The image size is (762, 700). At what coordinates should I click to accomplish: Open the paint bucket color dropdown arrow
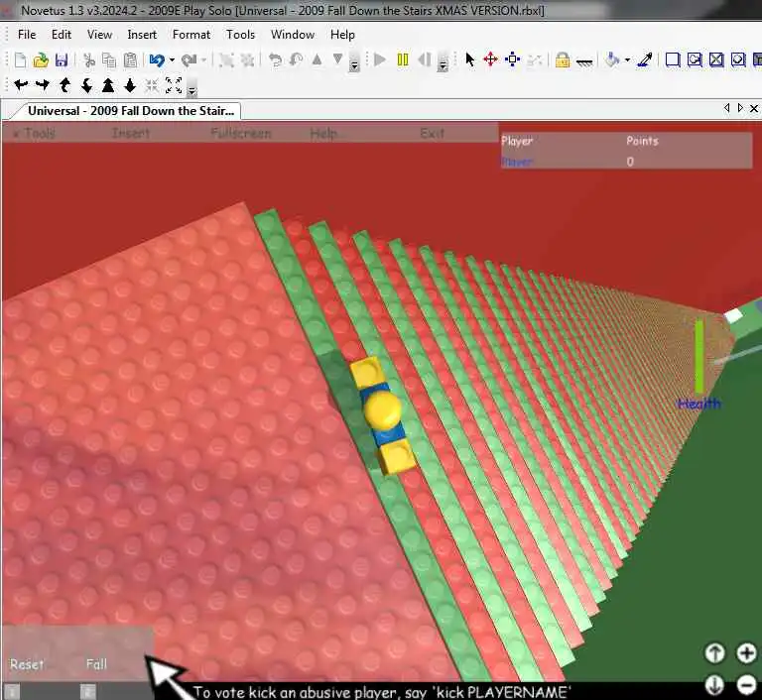click(x=627, y=60)
